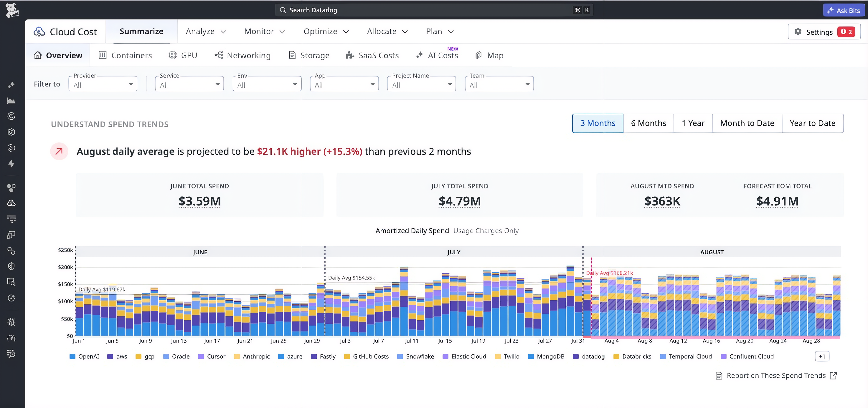Click the Datadog dog logo
The height and width of the screenshot is (408, 868).
coord(12,10)
